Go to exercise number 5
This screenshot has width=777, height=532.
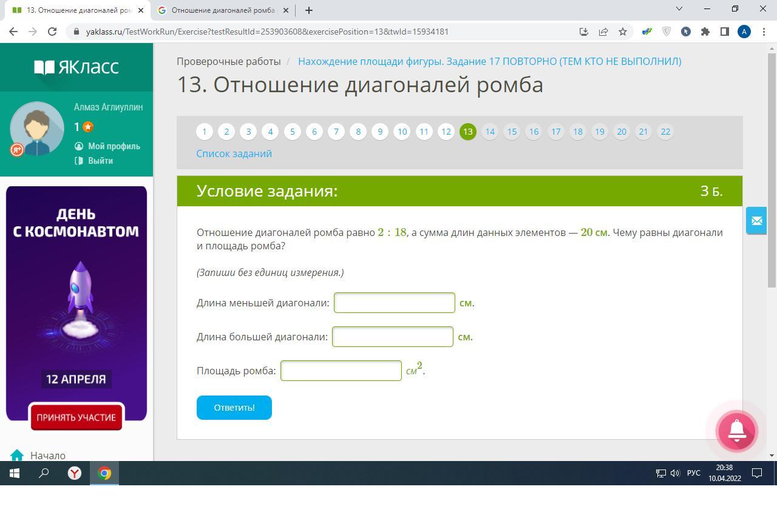293,132
